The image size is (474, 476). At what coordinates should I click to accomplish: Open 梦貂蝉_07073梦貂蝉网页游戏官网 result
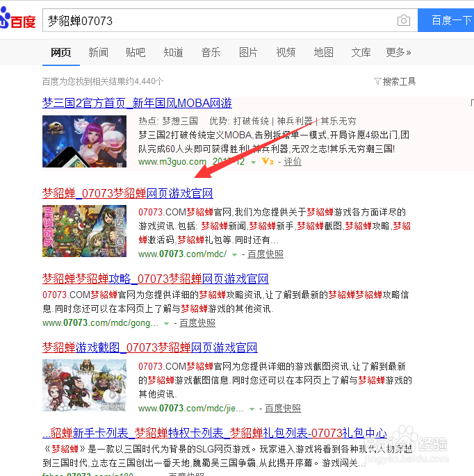click(x=127, y=193)
